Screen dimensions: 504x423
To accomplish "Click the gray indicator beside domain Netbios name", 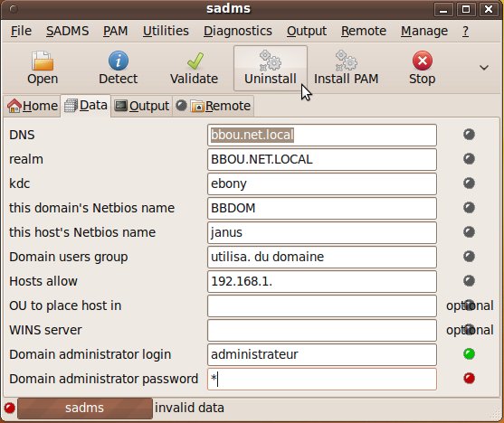I will 469,208.
